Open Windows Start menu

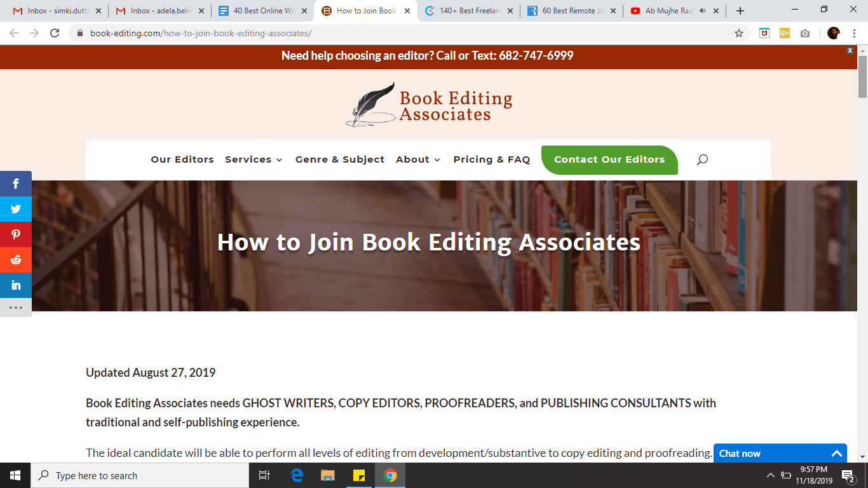15,475
